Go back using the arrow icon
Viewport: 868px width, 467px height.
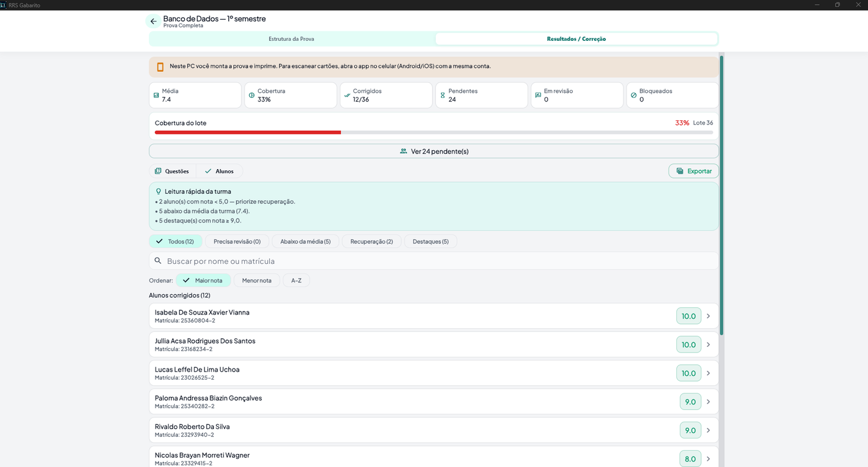coord(153,21)
